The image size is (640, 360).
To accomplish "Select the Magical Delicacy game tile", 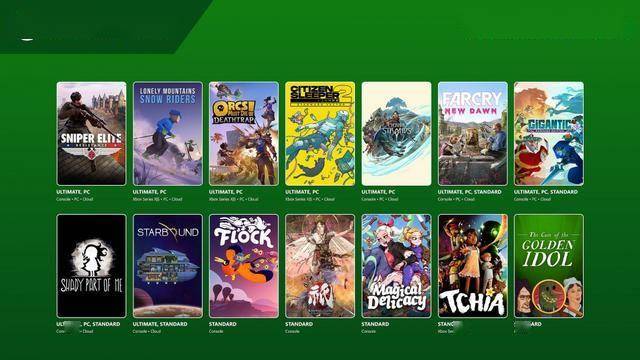I will [396, 266].
